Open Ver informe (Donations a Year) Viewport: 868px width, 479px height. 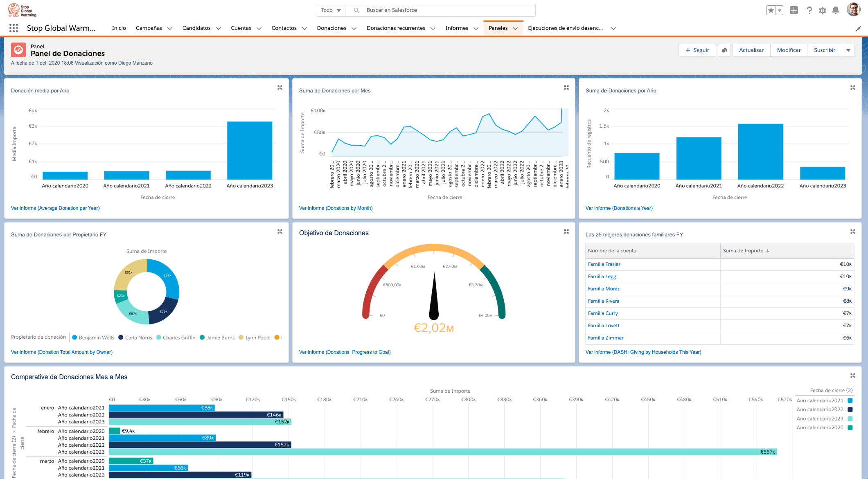(619, 208)
